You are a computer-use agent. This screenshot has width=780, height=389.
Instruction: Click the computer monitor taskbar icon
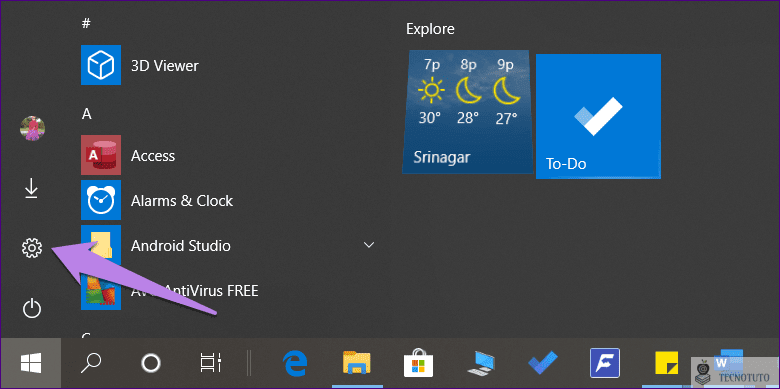coord(481,363)
